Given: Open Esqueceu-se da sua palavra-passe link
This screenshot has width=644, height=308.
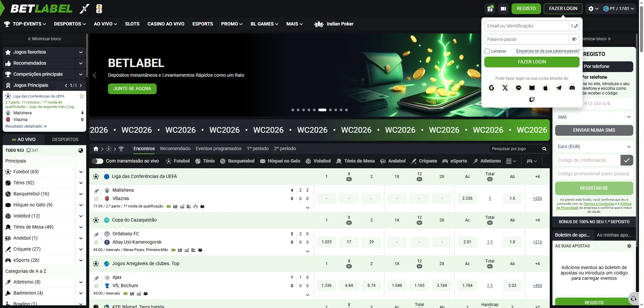Looking at the screenshot, I should [548, 51].
